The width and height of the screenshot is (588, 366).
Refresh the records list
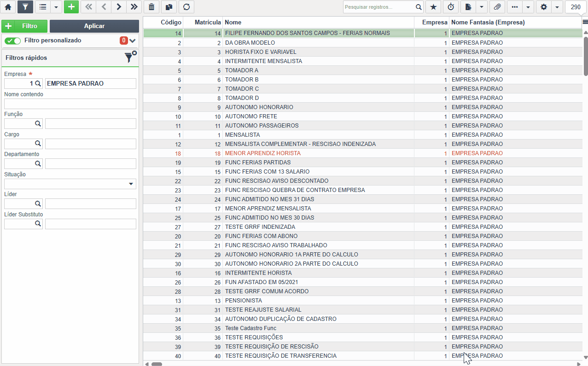click(x=186, y=7)
